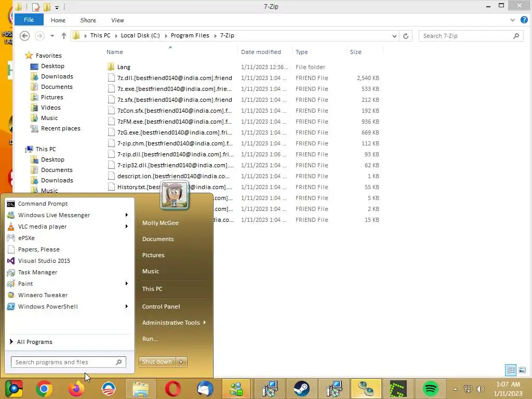This screenshot has height=399, width=532.
Task: Sort files by Name column
Action: (x=115, y=52)
